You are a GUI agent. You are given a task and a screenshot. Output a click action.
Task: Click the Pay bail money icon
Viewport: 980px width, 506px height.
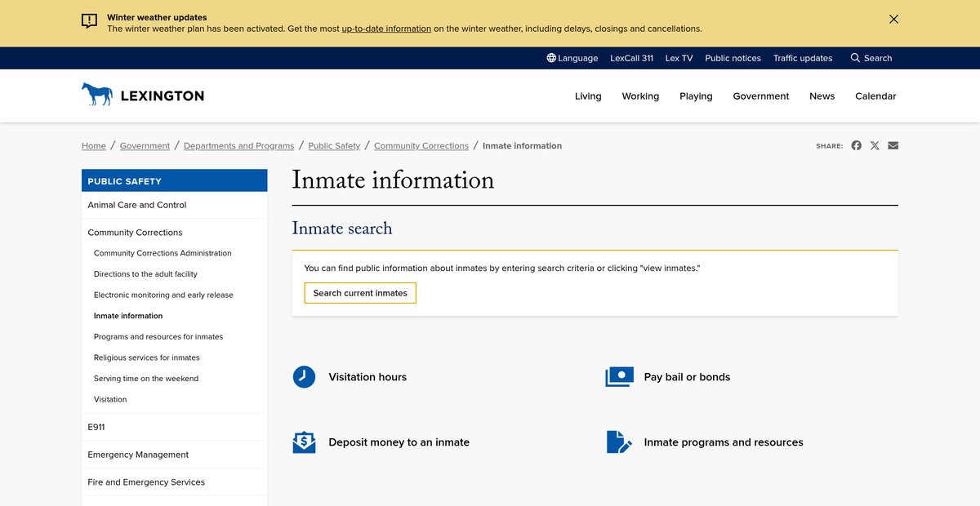point(619,377)
